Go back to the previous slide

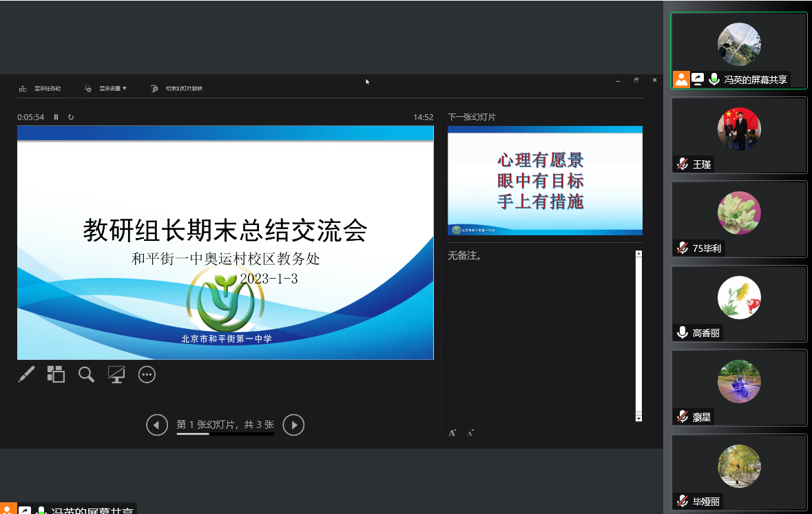(157, 425)
